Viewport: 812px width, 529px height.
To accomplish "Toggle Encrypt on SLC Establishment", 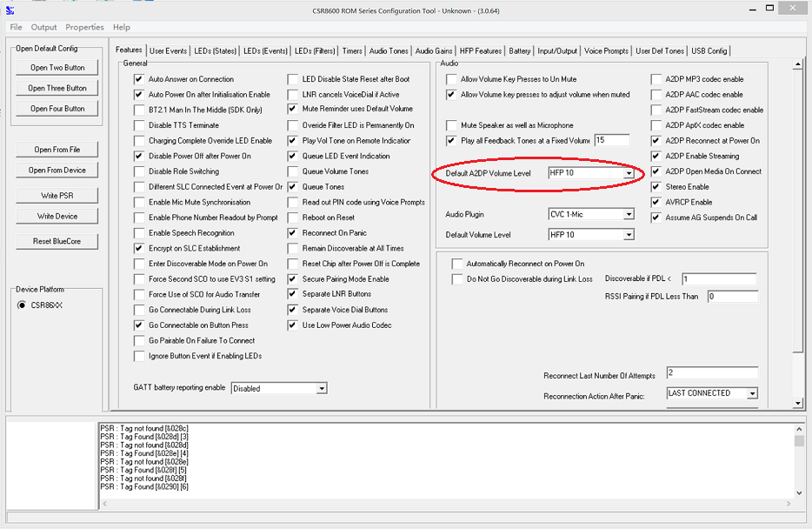I will [x=139, y=248].
